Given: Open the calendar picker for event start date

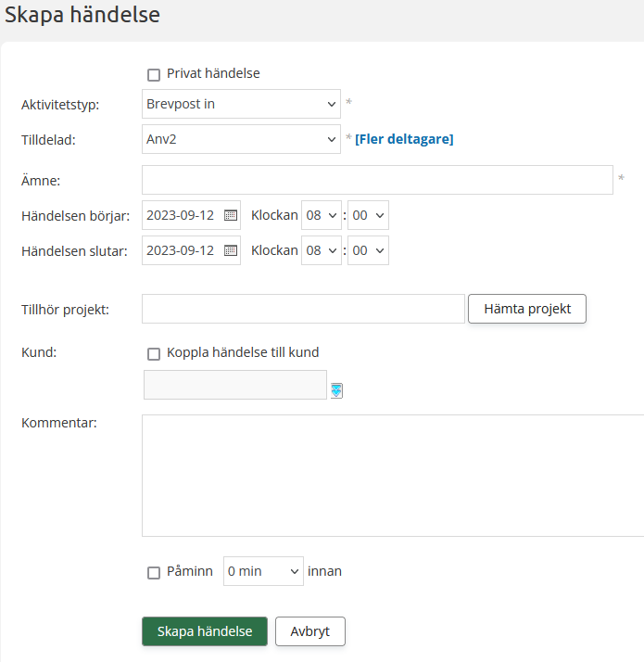Looking at the screenshot, I should pyautogui.click(x=231, y=215).
